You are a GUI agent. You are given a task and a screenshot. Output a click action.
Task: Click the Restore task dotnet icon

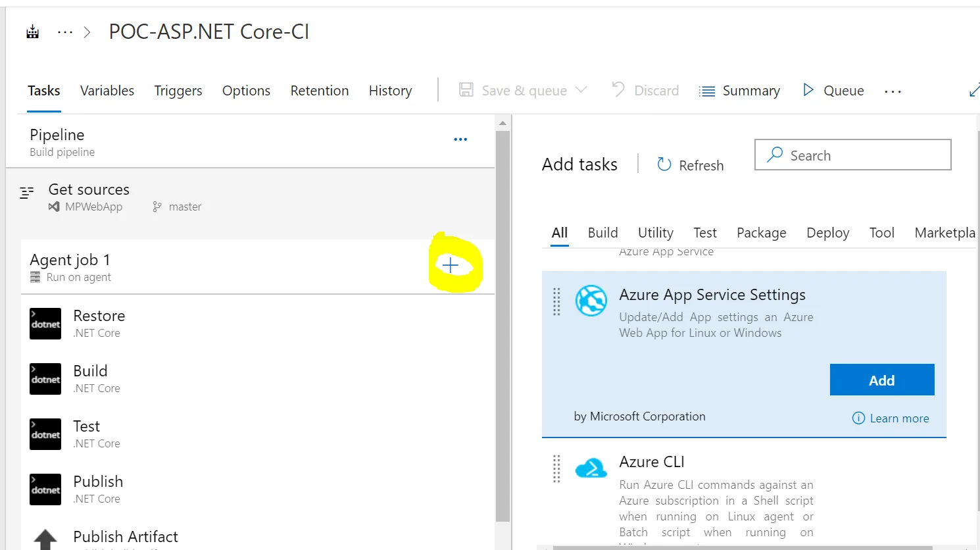click(45, 324)
